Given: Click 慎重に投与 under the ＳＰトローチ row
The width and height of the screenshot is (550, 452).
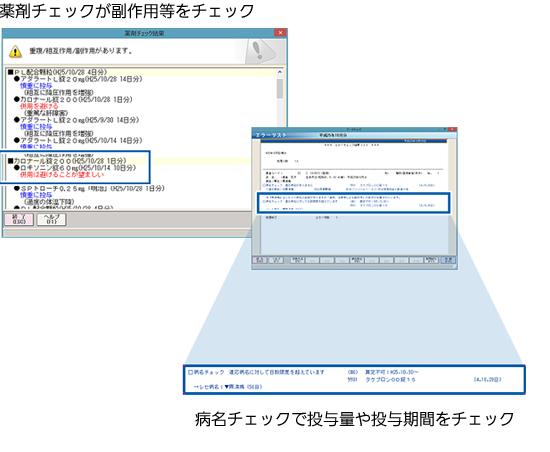Looking at the screenshot, I should pyautogui.click(x=36, y=195).
